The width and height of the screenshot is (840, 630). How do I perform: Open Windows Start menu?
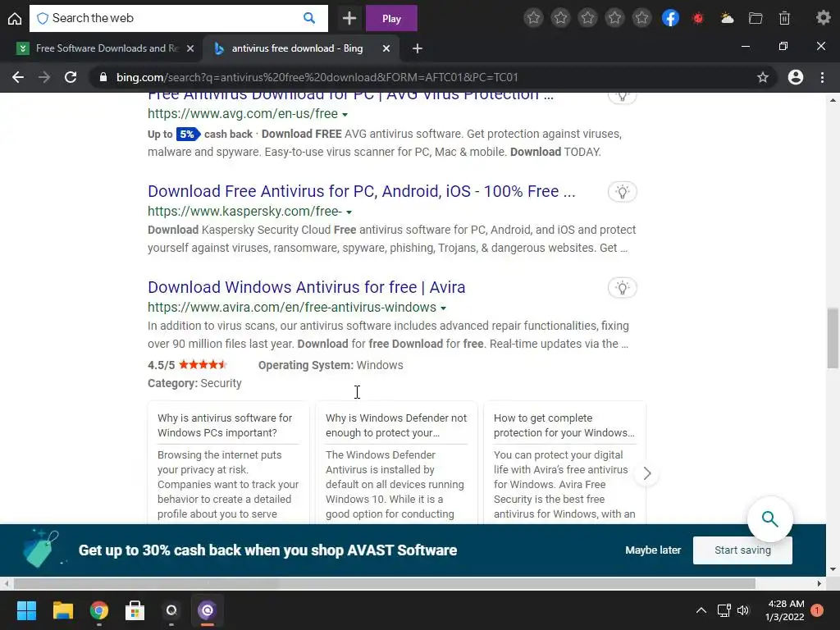[x=26, y=610]
